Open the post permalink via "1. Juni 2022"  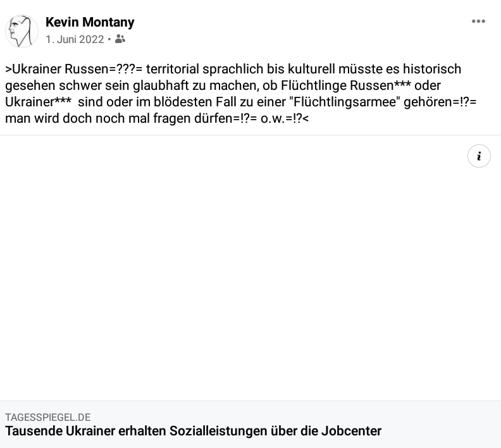click(75, 39)
